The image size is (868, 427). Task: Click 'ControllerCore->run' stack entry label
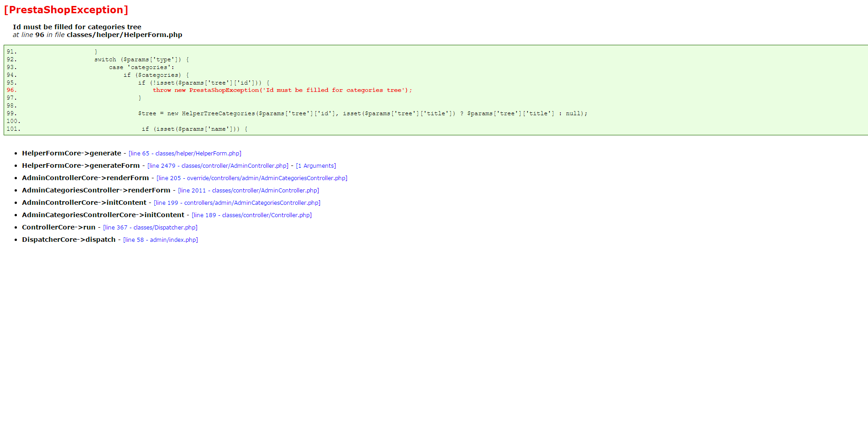pos(59,227)
